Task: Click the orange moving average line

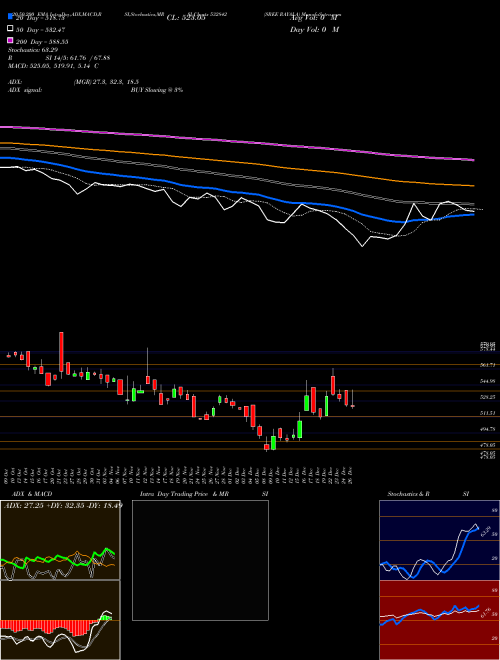Action: click(236, 160)
